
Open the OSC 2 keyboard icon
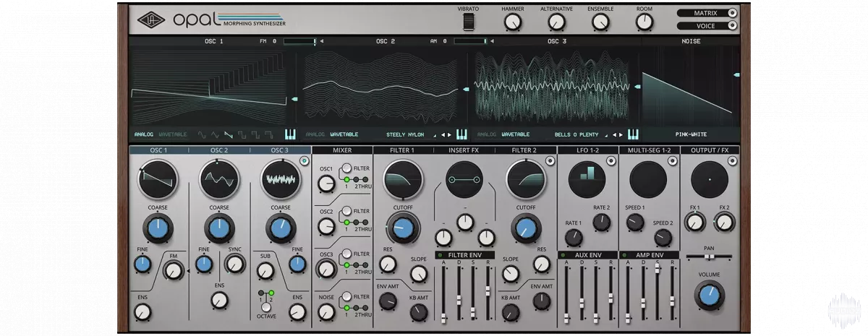[461, 134]
